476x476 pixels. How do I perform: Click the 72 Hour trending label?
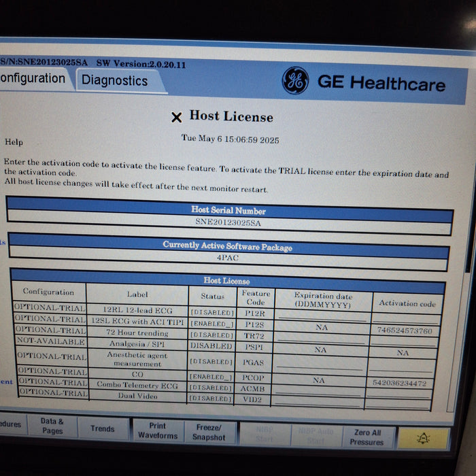point(137,333)
